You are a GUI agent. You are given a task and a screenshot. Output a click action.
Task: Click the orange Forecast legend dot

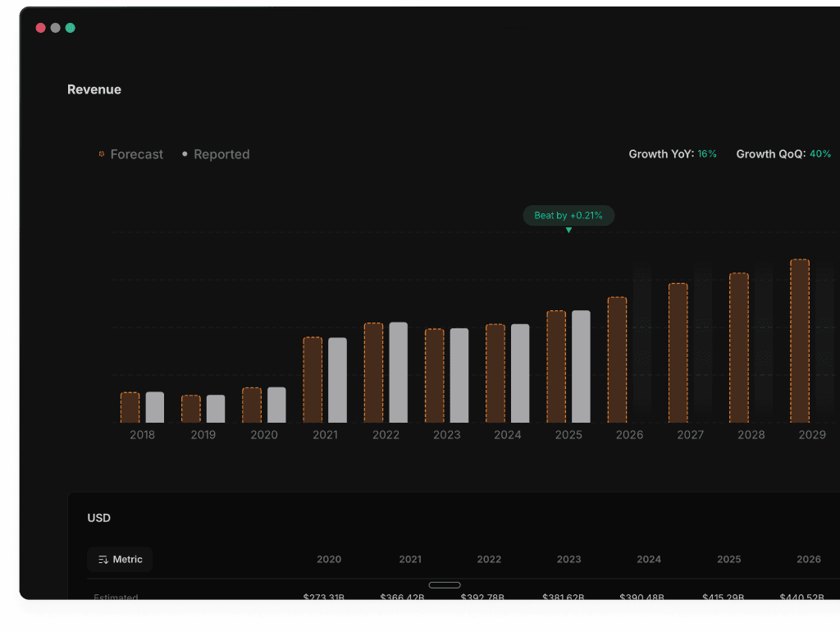click(101, 154)
